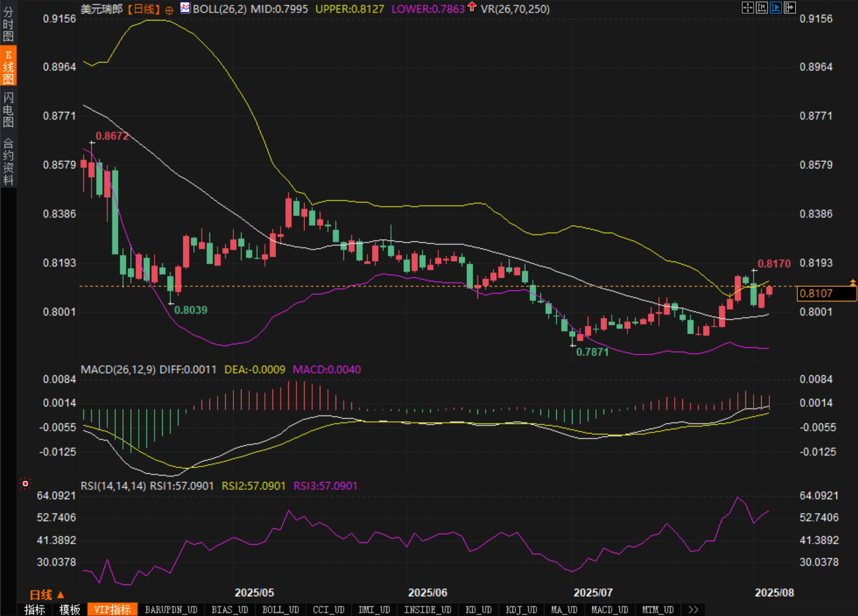Open the 闪电图 side tab
This screenshot has width=858, height=616.
pos(8,109)
